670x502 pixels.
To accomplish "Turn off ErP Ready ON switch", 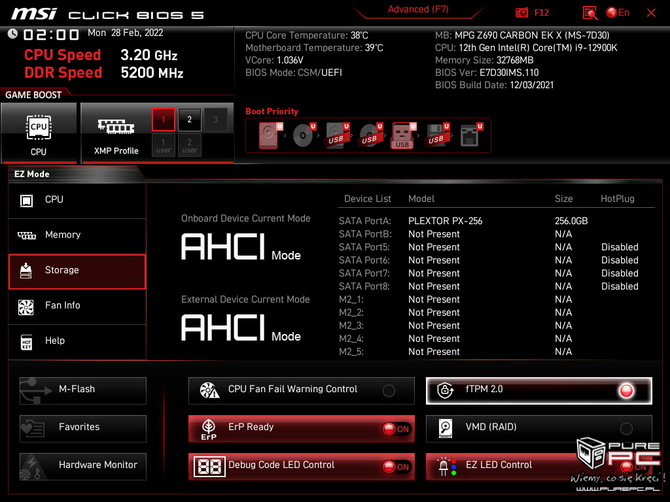I will (396, 429).
